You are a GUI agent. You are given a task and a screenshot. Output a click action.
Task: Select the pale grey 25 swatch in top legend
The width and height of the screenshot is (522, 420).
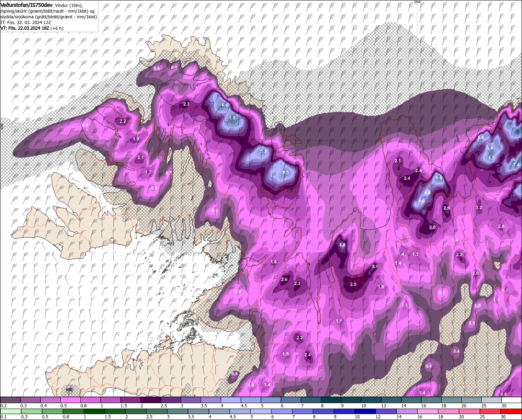coord(491,400)
